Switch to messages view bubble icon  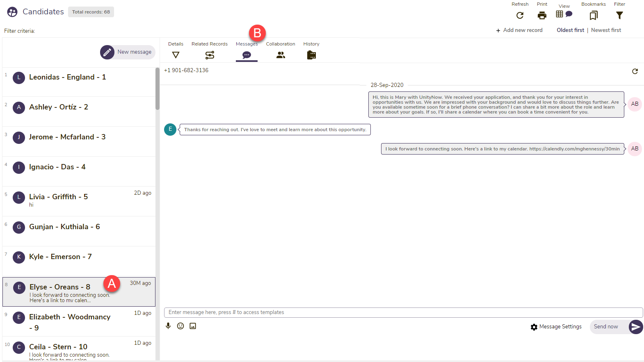pos(569,14)
